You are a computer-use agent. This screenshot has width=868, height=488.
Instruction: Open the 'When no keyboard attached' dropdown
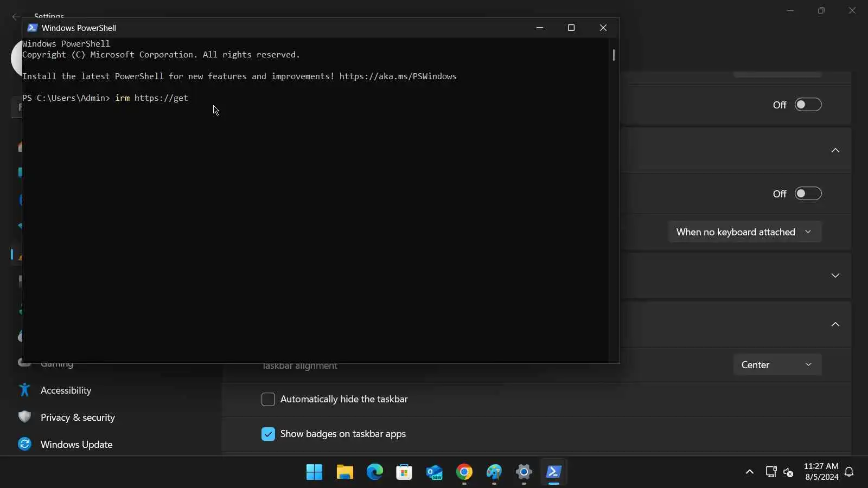[745, 232]
